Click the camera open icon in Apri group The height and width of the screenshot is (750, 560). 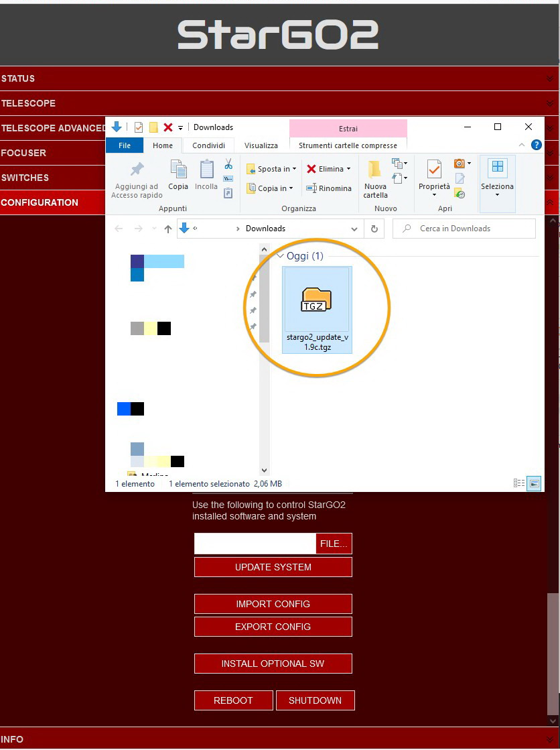[460, 164]
